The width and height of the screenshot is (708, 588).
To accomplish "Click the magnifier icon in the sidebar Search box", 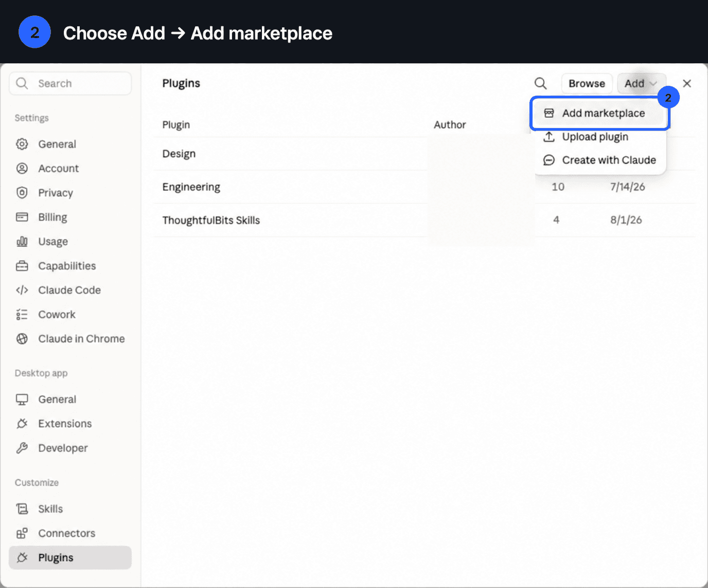I will (x=22, y=83).
